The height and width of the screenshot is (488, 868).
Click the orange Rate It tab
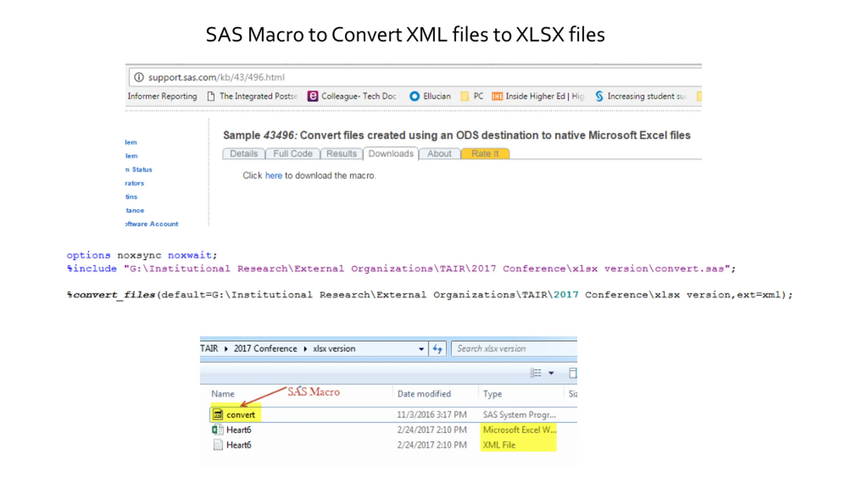pos(485,154)
